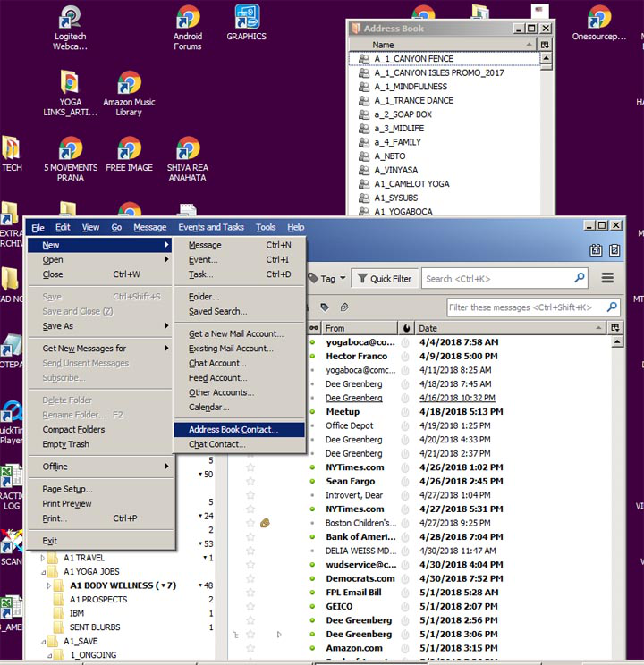This screenshot has width=644, height=665.
Task: Choose Get a New Mail Account...
Action: [240, 333]
